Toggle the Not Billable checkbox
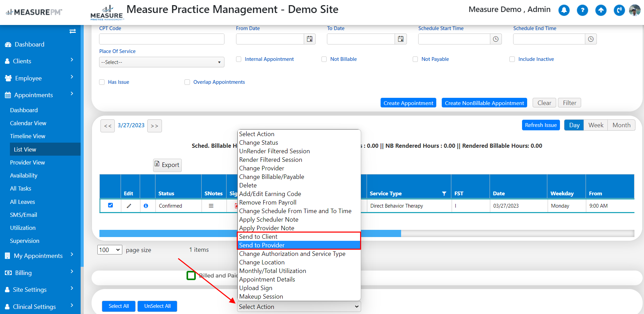The image size is (644, 314). (x=324, y=59)
